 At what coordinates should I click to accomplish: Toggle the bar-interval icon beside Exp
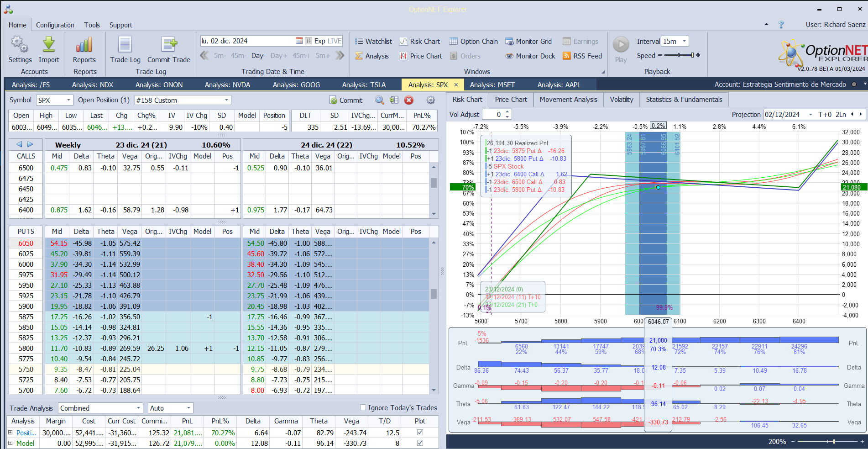[309, 41]
